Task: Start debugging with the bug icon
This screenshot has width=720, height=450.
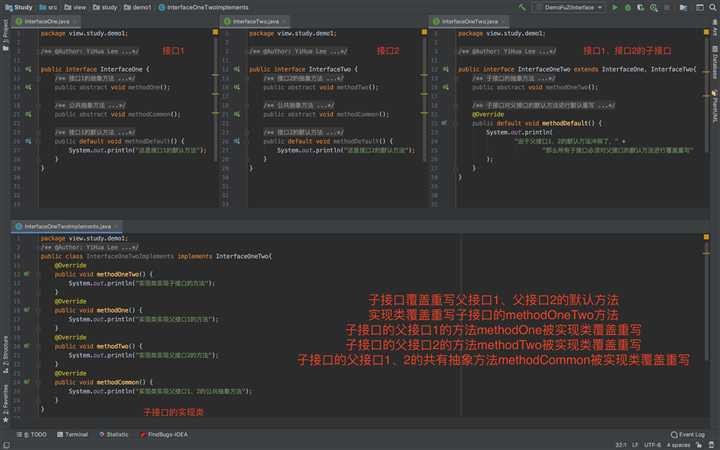Action: [x=628, y=7]
